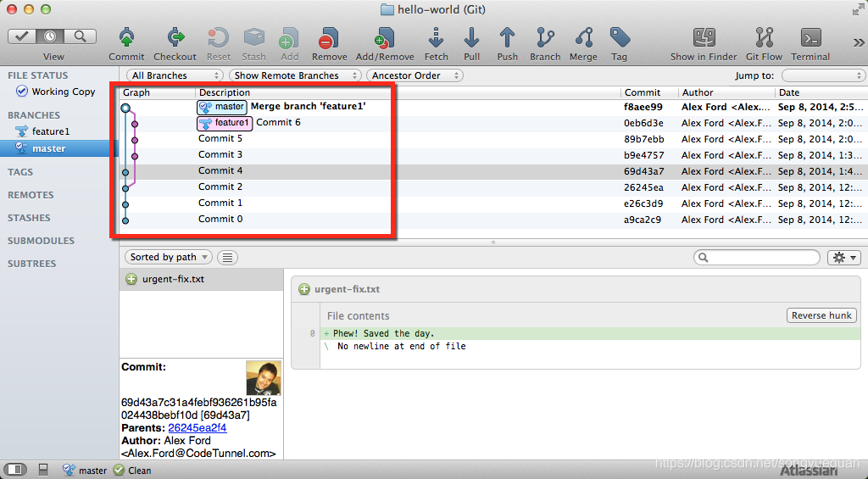Push commits with the Push icon
The image size is (868, 479).
click(507, 37)
